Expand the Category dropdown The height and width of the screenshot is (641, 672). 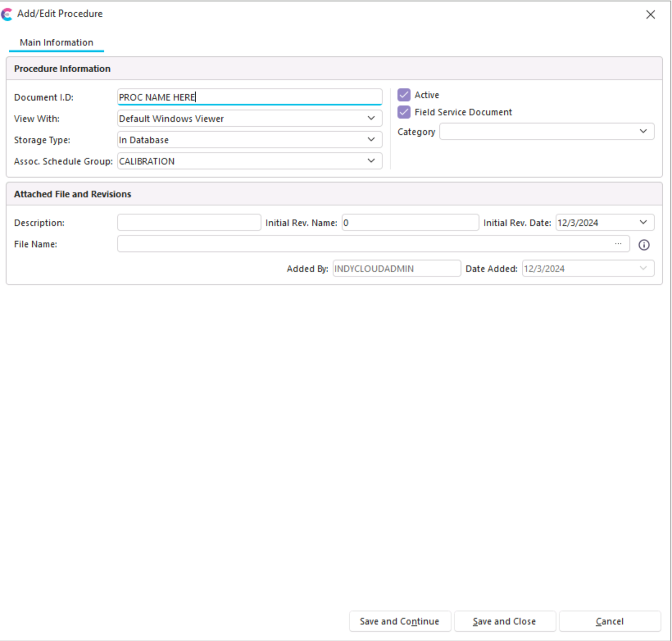click(643, 132)
